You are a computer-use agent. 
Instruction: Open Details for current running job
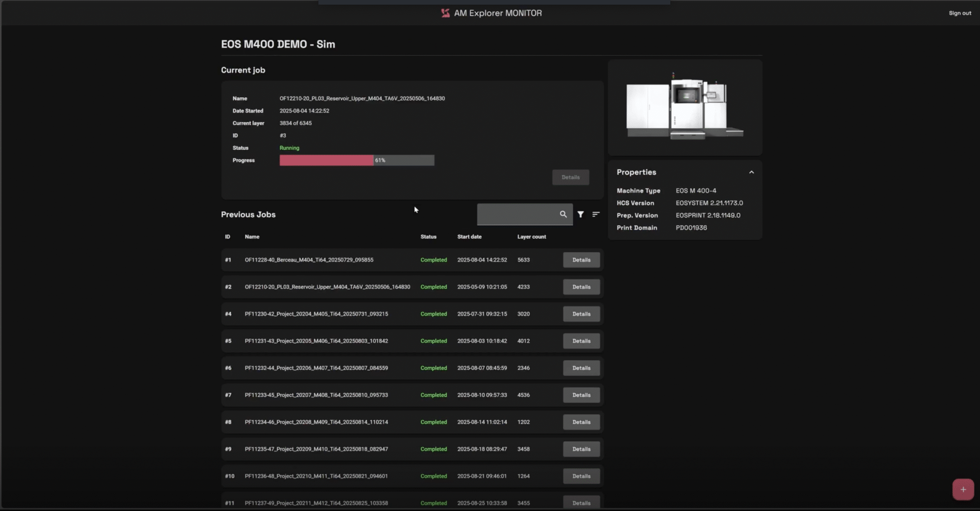[570, 177]
